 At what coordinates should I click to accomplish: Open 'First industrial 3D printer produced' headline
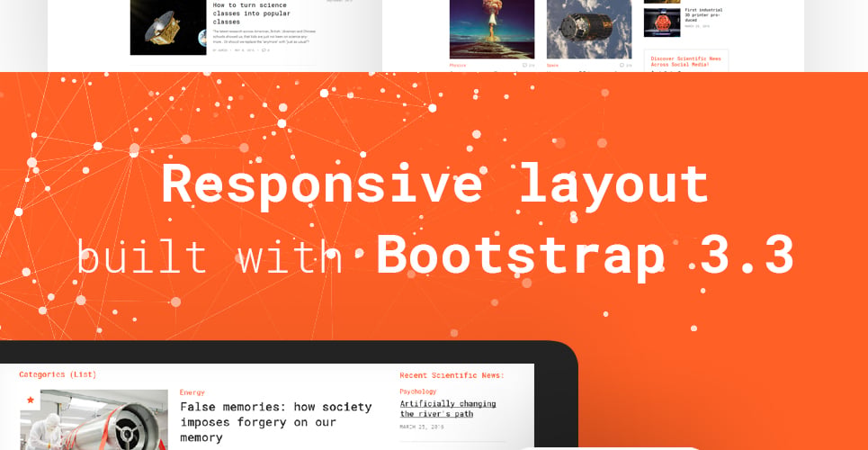pyautogui.click(x=703, y=15)
